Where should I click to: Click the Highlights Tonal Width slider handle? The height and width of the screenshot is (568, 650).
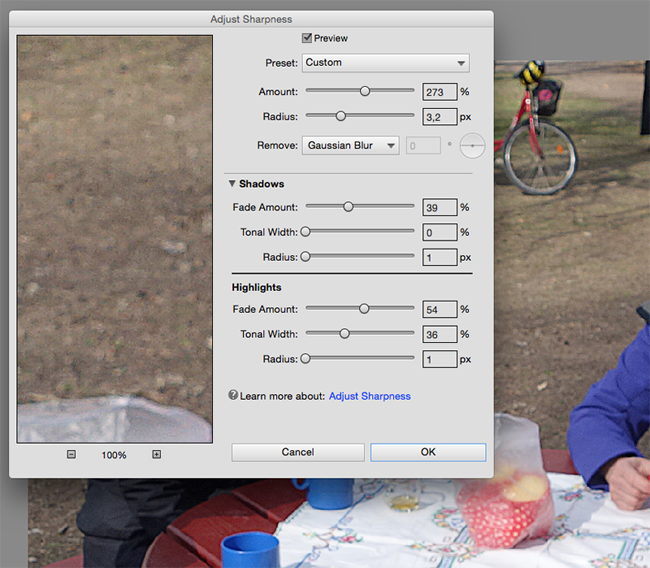click(344, 333)
